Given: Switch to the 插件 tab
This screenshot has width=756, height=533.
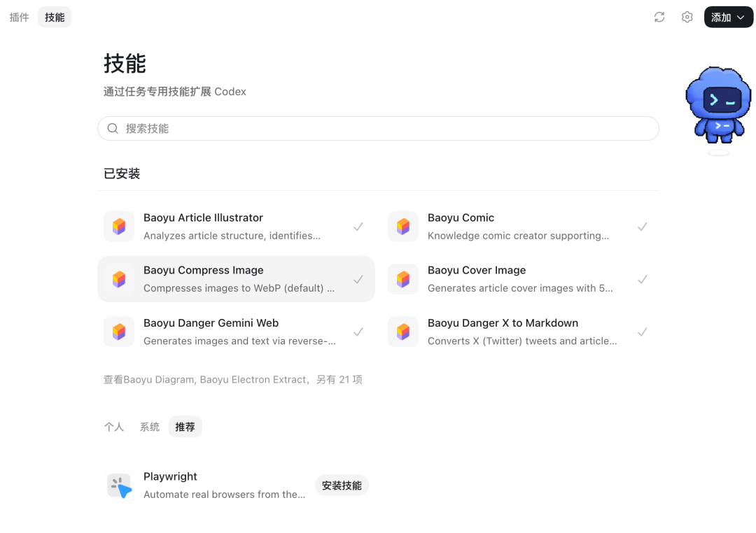Looking at the screenshot, I should 20,17.
